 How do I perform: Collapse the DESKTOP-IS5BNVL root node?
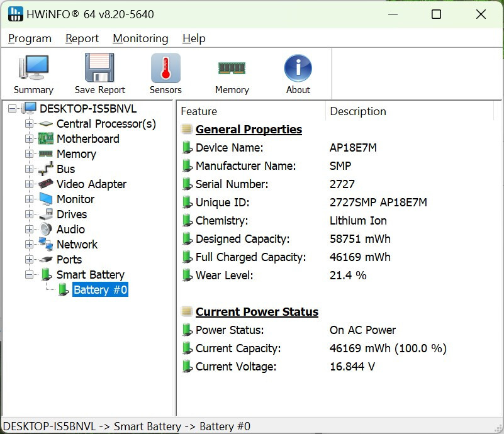pos(12,109)
